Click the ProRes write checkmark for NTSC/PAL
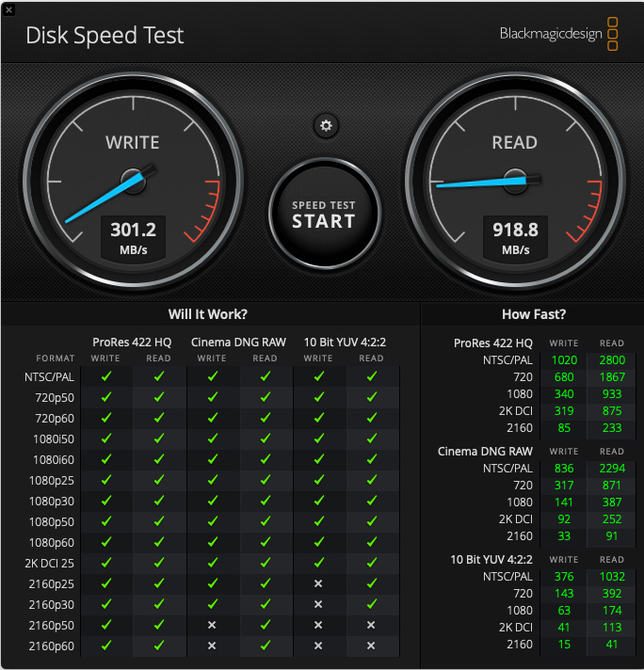Image resolution: width=644 pixels, height=670 pixels. 106,376
